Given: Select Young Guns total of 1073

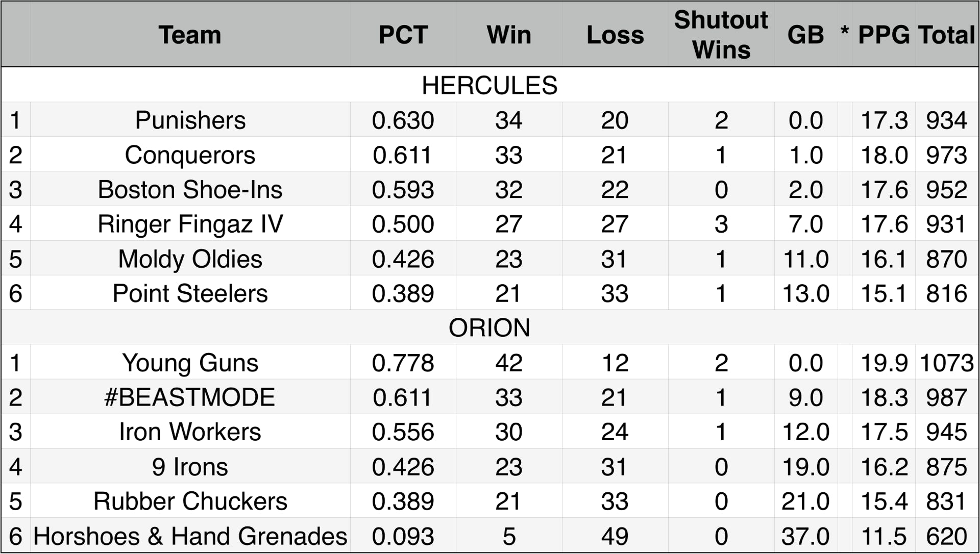Looking at the screenshot, I should (x=946, y=363).
